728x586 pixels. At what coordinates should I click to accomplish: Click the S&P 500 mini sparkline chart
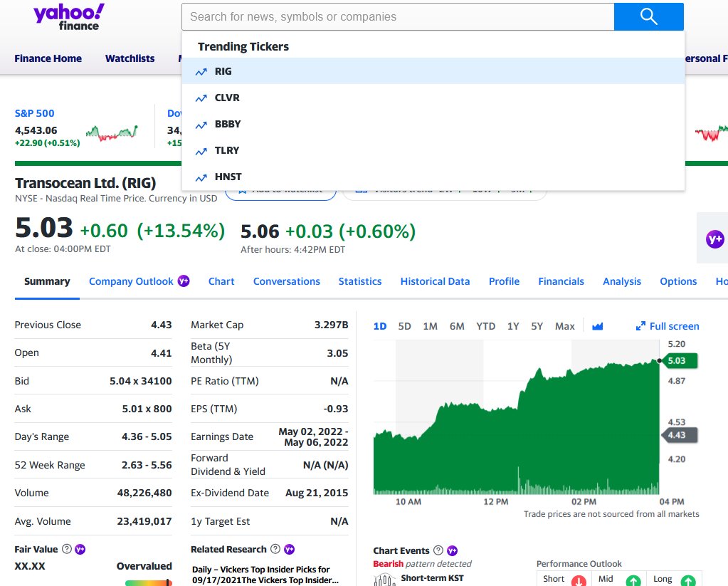112,133
